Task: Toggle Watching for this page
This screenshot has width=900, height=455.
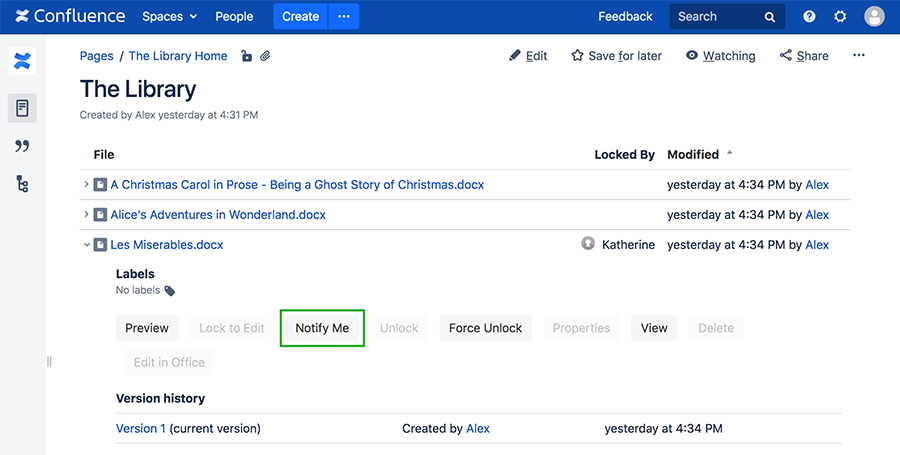Action: [721, 56]
